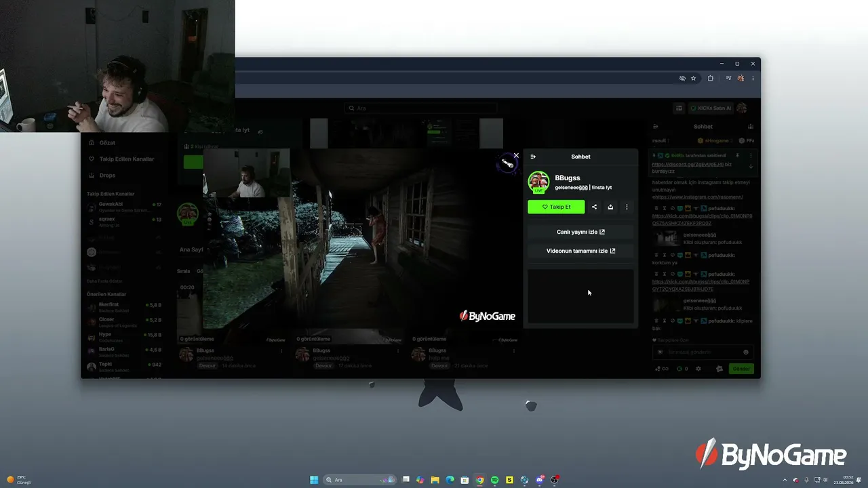Click the crossed-eye icon in the address bar
Screen dimensions: 868x488
pyautogui.click(x=682, y=79)
